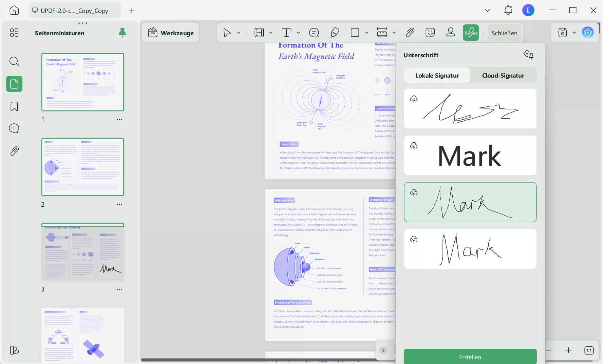Open the attachments sidebar panel
Viewport: 603px width, 364px height.
pos(14,151)
